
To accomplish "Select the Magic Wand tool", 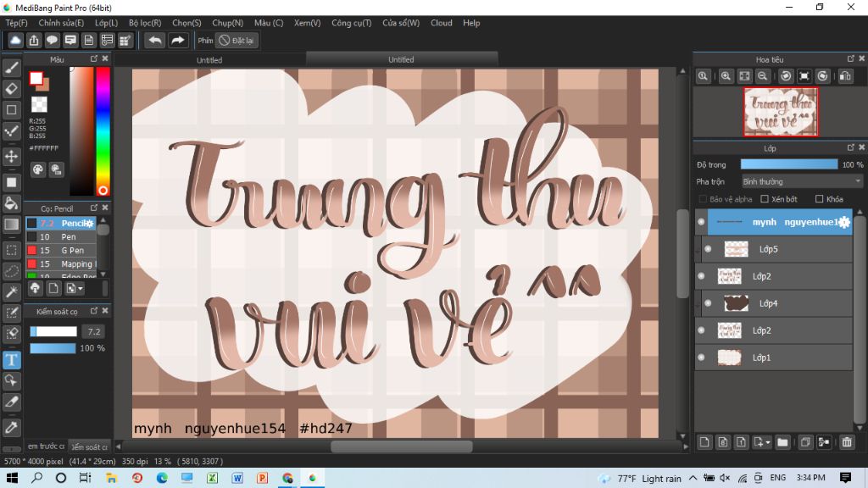I will pyautogui.click(x=12, y=292).
